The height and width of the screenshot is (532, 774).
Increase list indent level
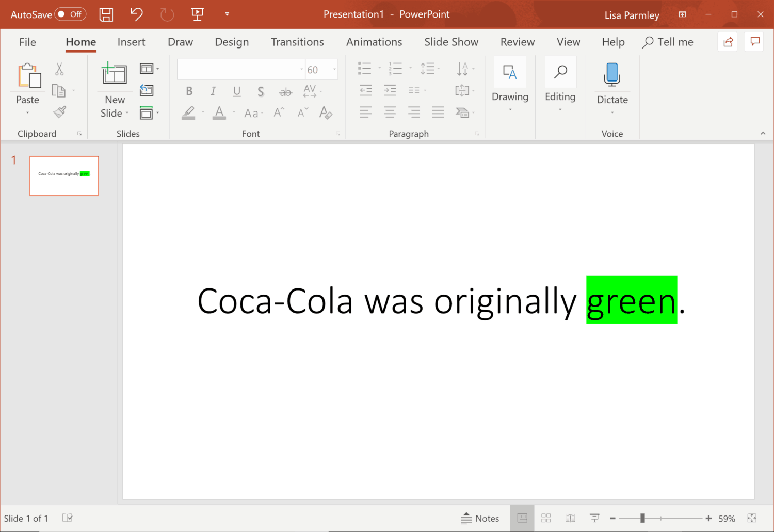[390, 90]
